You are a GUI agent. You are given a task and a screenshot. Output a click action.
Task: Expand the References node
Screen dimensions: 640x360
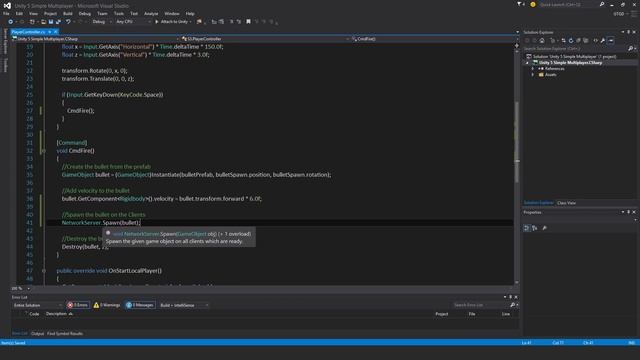tap(533, 69)
